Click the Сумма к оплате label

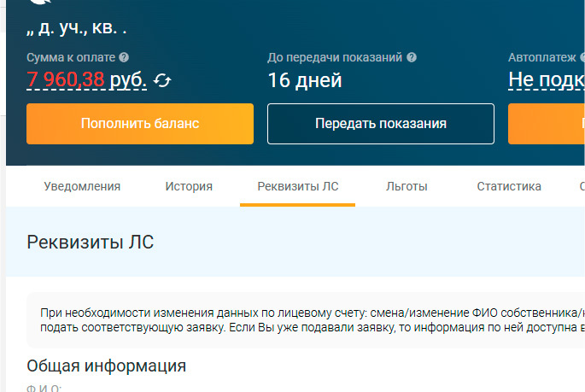[71, 57]
